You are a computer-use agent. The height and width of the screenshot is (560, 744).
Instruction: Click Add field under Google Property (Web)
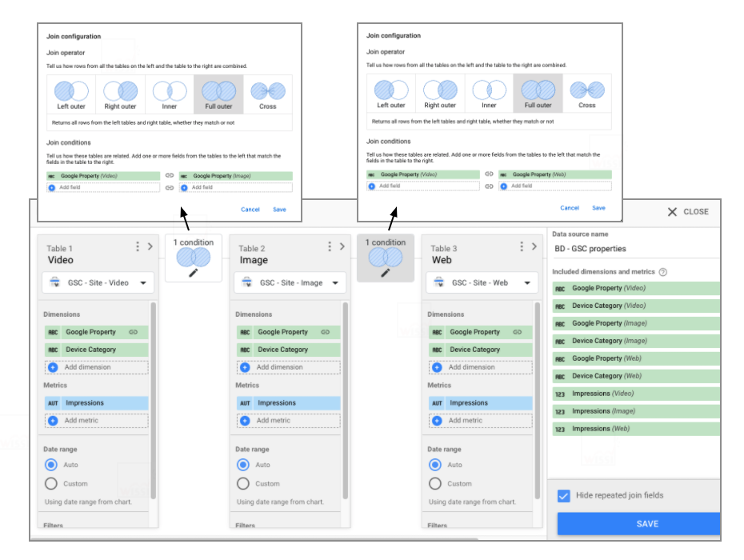555,186
